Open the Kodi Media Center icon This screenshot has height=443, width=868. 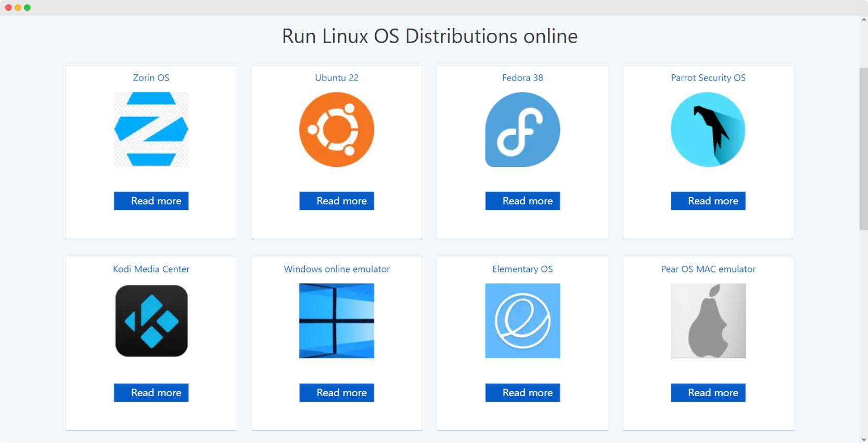pos(151,321)
